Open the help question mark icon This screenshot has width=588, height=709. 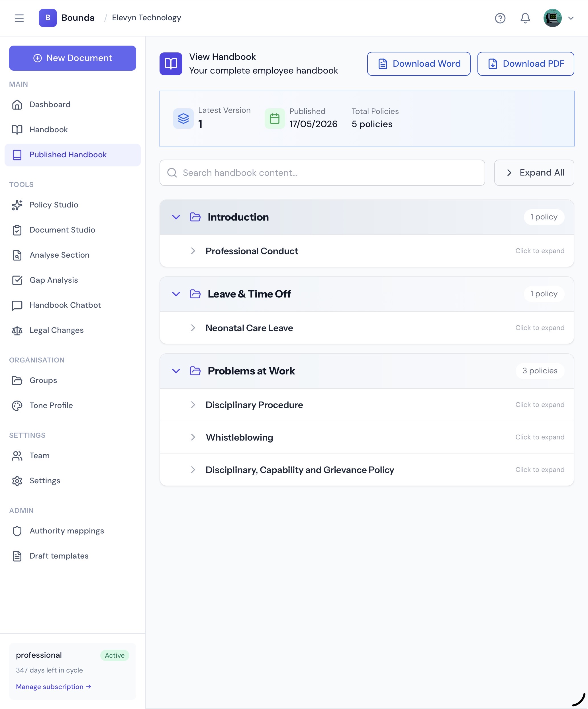point(500,18)
